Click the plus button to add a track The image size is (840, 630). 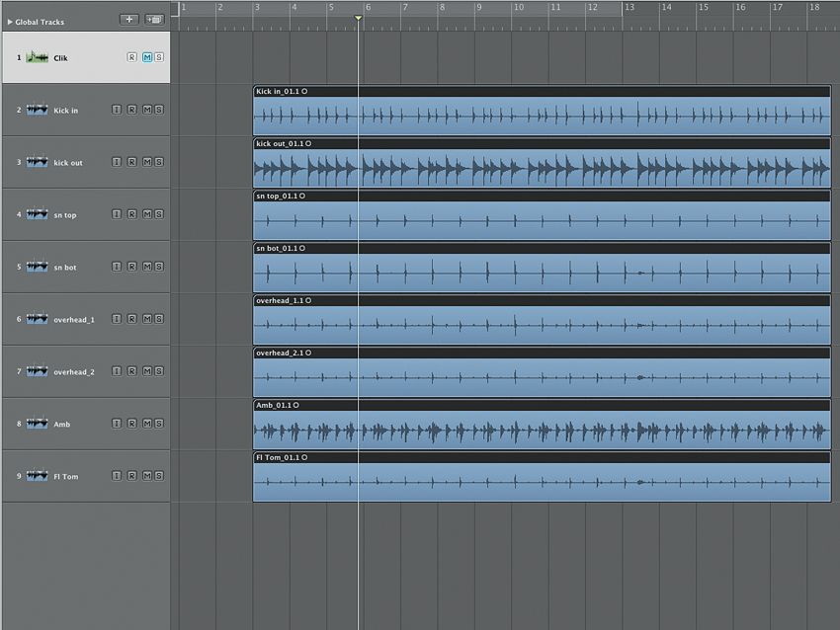pyautogui.click(x=128, y=18)
